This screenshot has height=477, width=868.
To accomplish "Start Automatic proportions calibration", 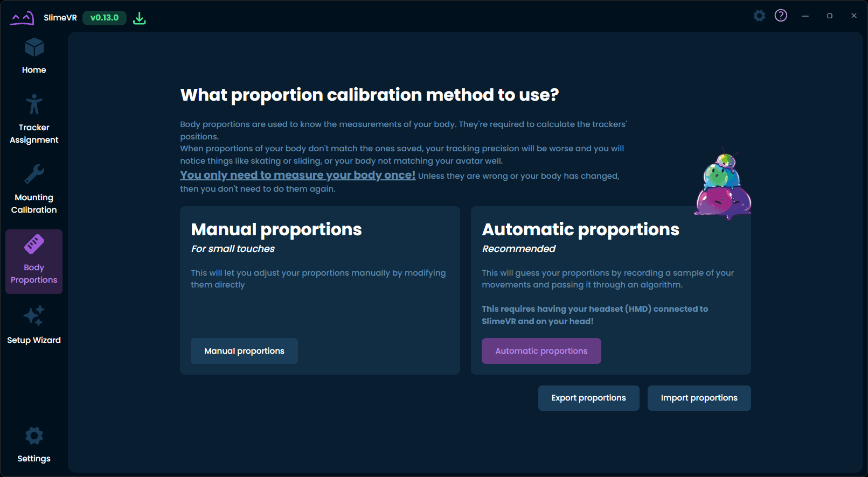I will [x=541, y=351].
